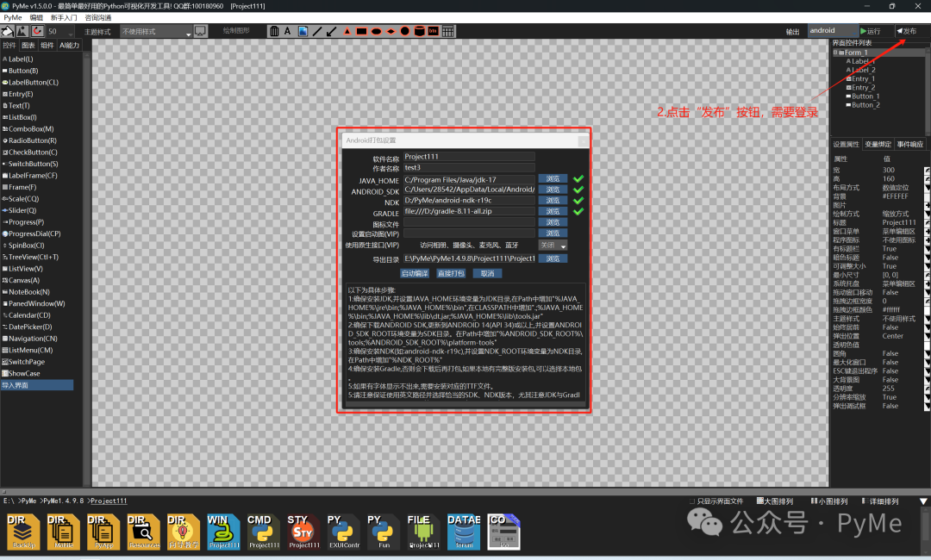This screenshot has width=931, height=560.
Task: Open the '新手入门' menu
Action: click(64, 17)
